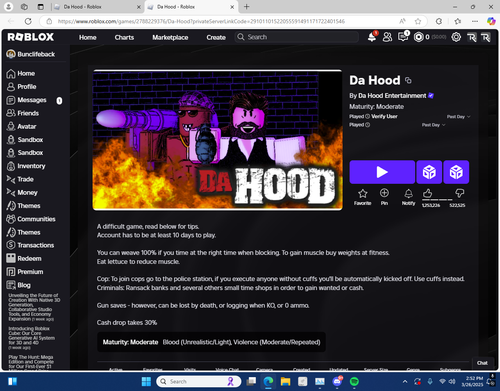The width and height of the screenshot is (500, 391).
Task: Click the Roblox logo in the header
Action: (30, 37)
